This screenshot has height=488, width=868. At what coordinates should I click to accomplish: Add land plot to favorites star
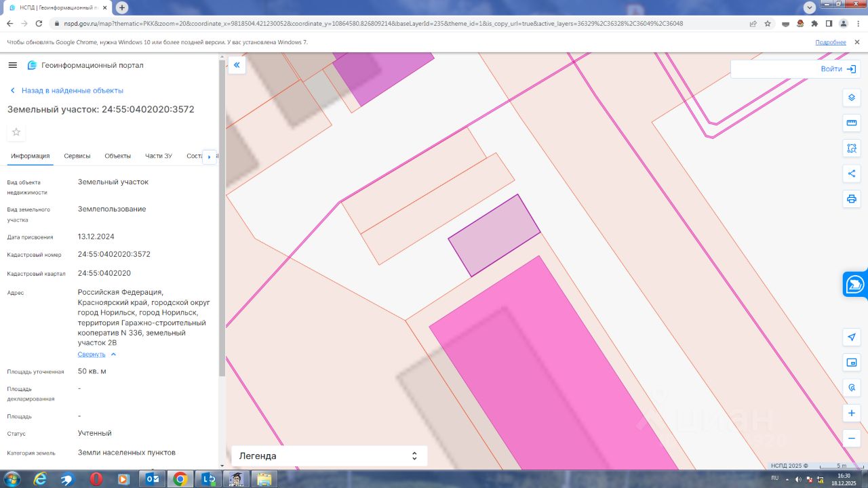point(16,132)
